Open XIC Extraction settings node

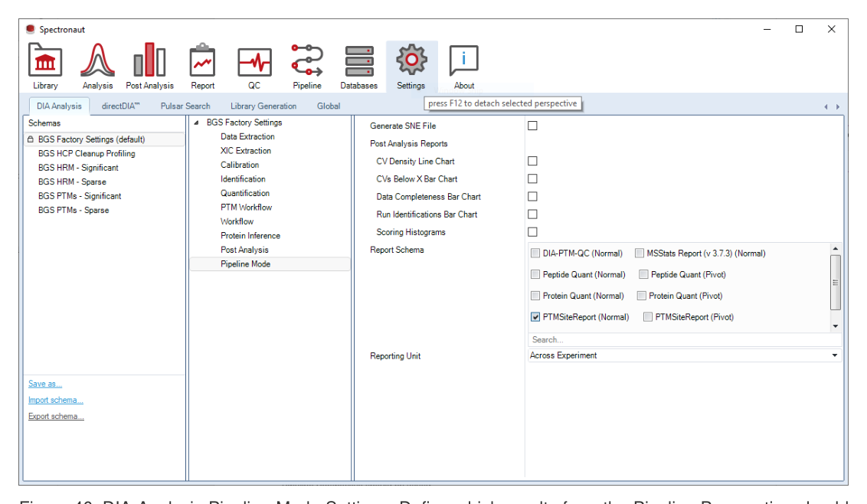click(x=246, y=151)
